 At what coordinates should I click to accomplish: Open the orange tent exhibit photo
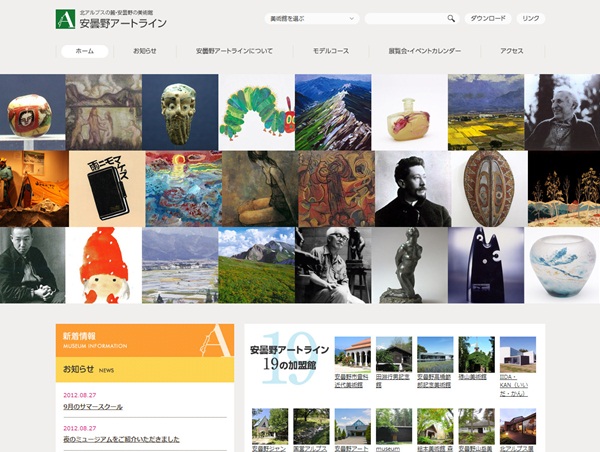click(34, 189)
